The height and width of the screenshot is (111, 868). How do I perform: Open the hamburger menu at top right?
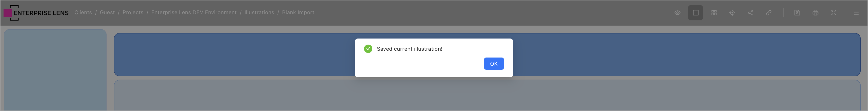856,13
